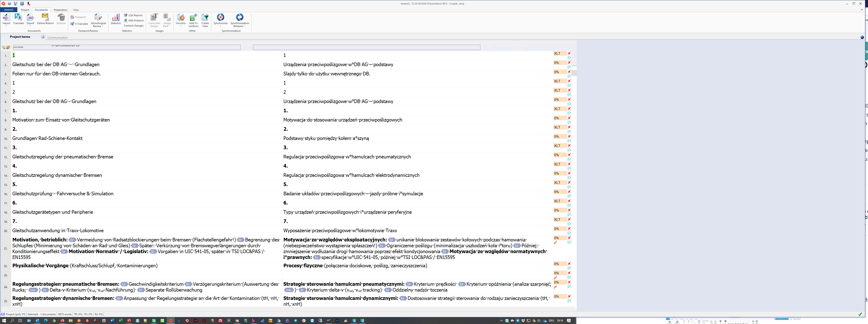
Task: Click the target filter input field
Action: (x=367, y=47)
